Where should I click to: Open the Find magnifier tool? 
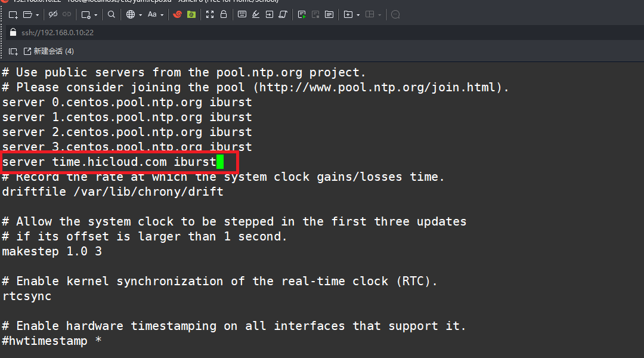pyautogui.click(x=112, y=14)
